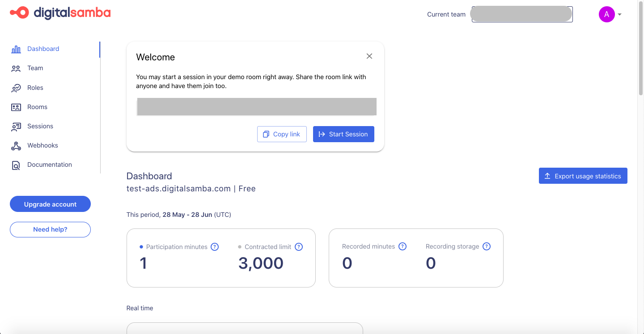Expand the account avatar dropdown
644x334 pixels.
[610, 14]
